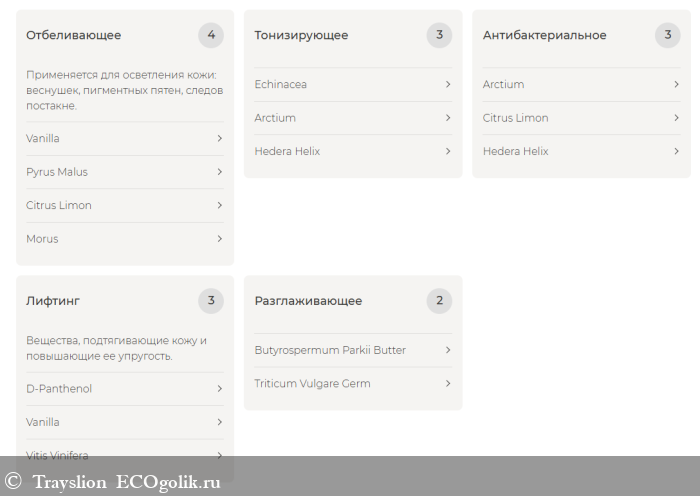700x496 pixels.
Task: Click the Лифтинг card description text
Action: 116,348
